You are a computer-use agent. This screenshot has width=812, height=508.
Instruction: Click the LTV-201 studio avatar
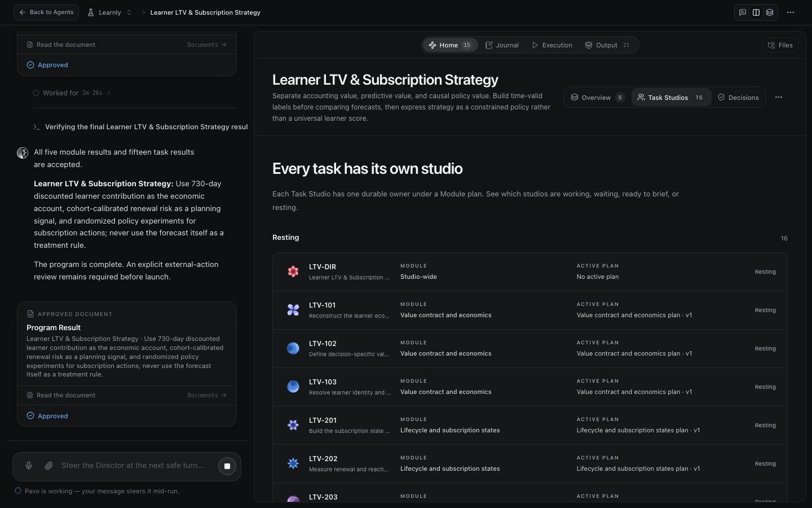(293, 425)
